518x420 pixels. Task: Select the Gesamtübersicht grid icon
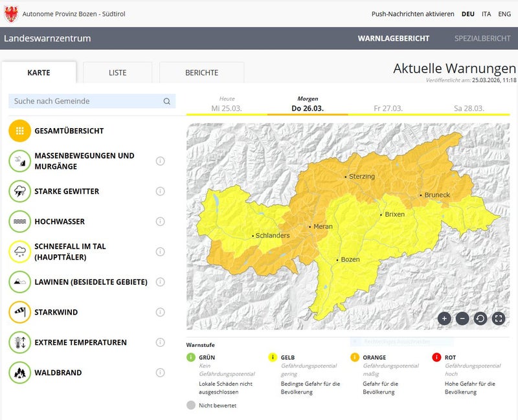20,131
